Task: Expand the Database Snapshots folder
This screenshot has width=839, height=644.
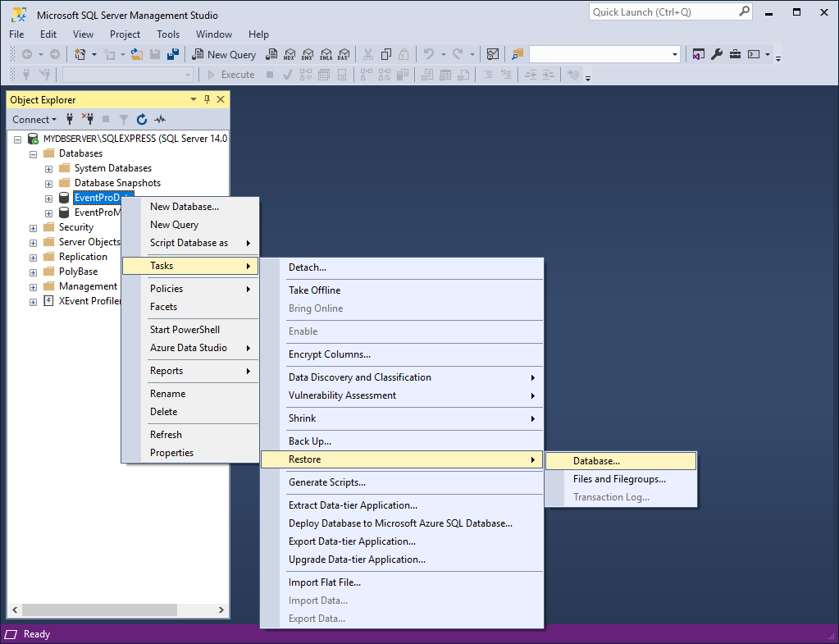Action: click(x=48, y=184)
